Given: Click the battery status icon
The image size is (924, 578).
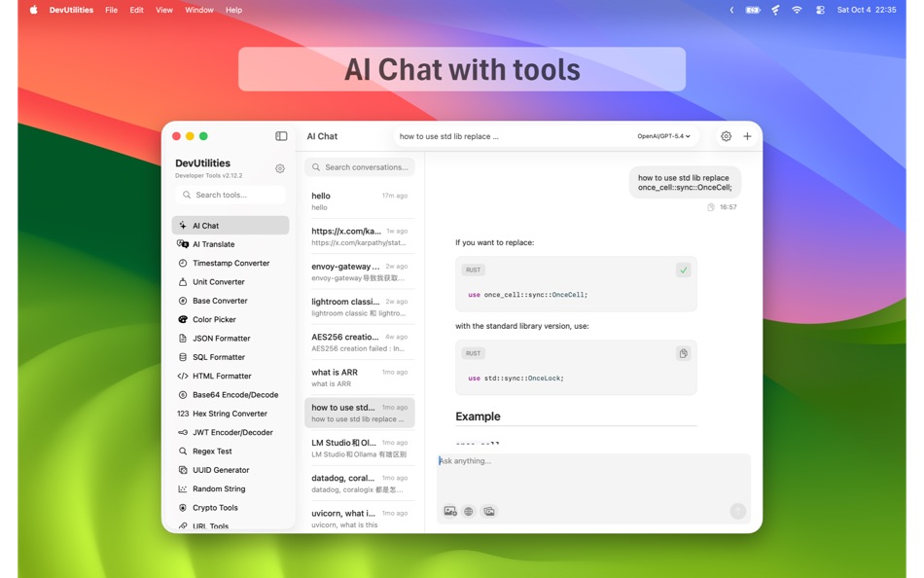Looking at the screenshot, I should click(753, 10).
